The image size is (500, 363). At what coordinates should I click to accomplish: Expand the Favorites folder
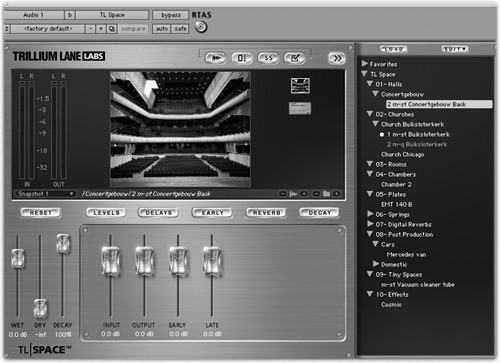(x=365, y=63)
